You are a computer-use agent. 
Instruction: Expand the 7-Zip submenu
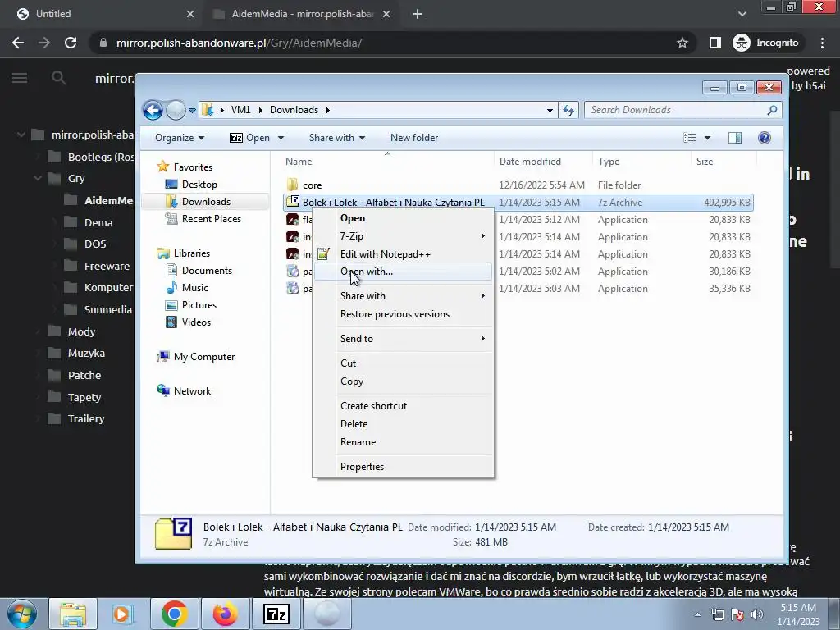(402, 236)
